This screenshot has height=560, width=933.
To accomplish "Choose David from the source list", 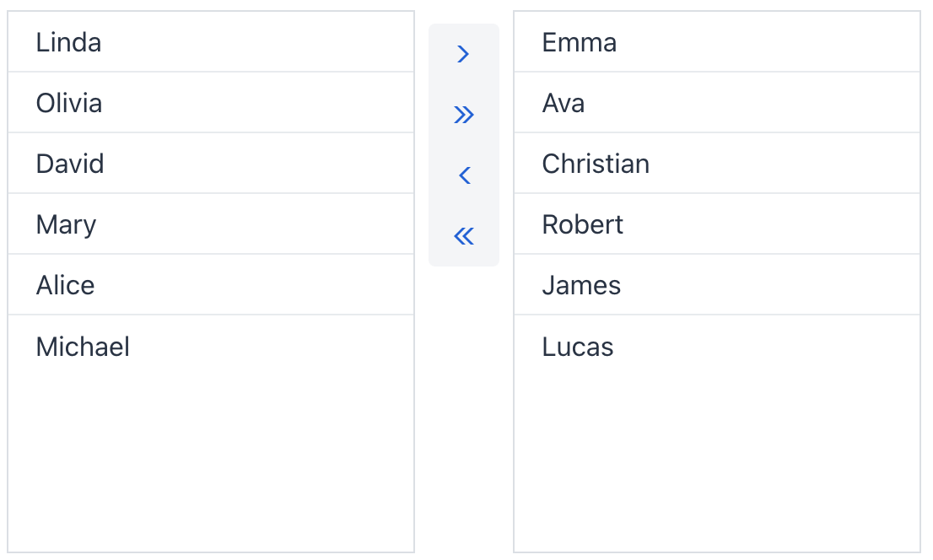I will pyautogui.click(x=70, y=164).
